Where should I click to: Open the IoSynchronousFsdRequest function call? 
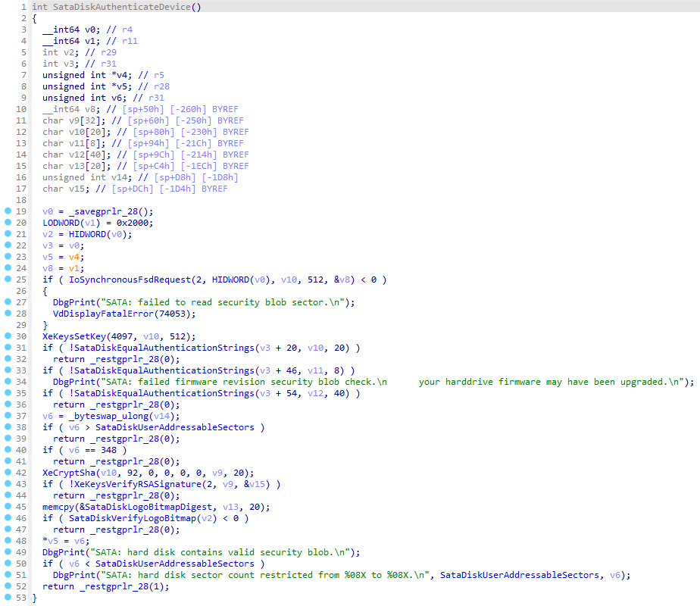[x=130, y=280]
